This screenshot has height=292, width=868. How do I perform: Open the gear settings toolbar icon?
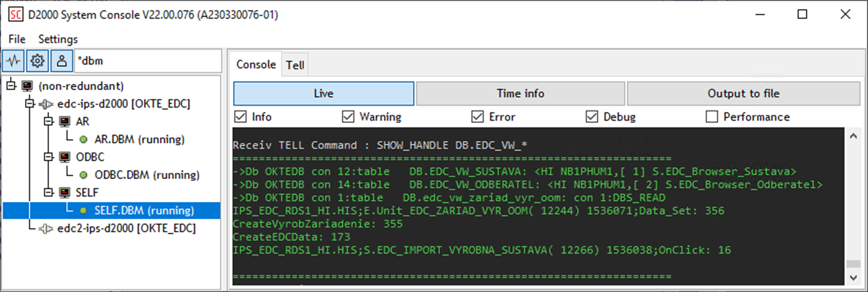pos(37,60)
